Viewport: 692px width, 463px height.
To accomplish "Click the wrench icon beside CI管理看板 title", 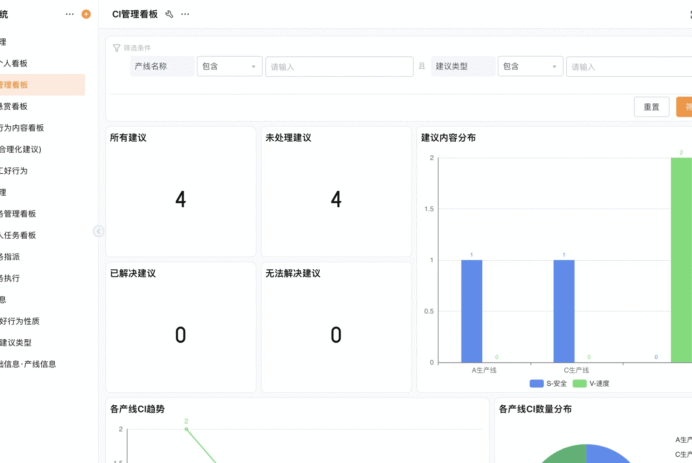I will click(169, 14).
